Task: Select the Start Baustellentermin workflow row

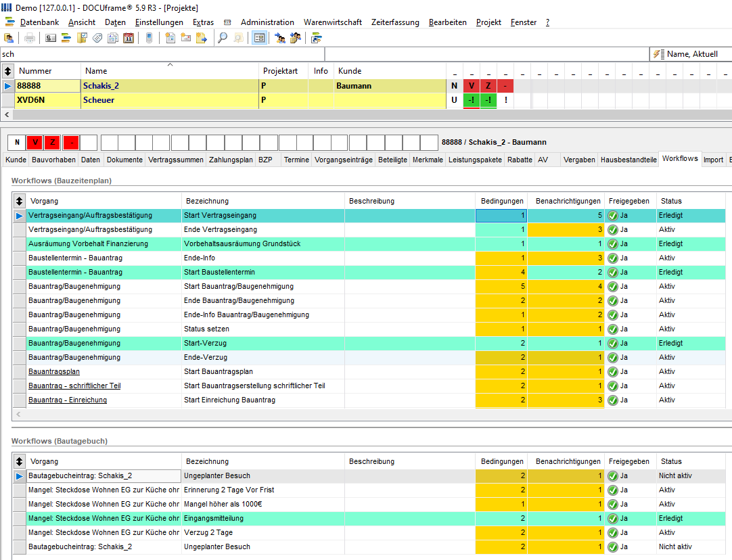Action: (x=369, y=272)
